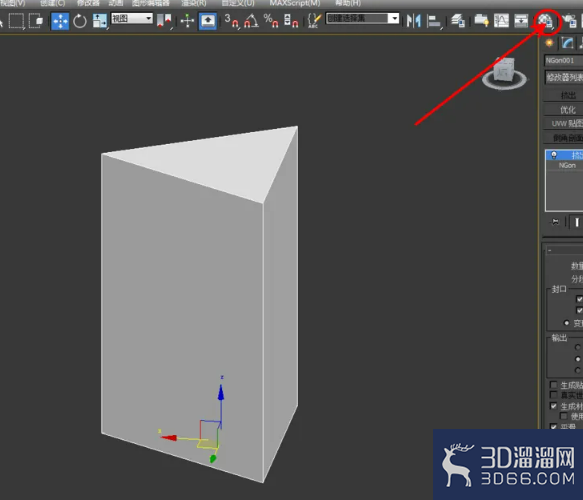583x500 pixels.
Task: Select the Extrude entry in modifier stack
Action: pos(564,155)
